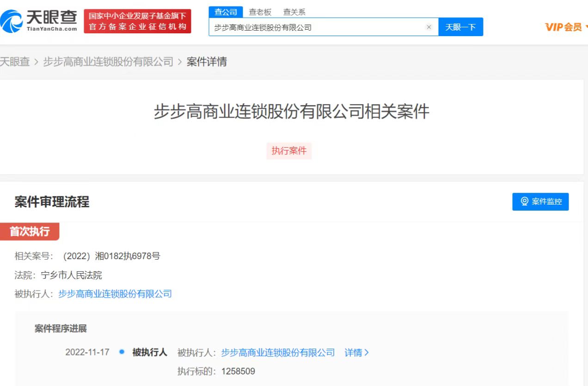Switch to the 查关系 tab

pos(294,12)
